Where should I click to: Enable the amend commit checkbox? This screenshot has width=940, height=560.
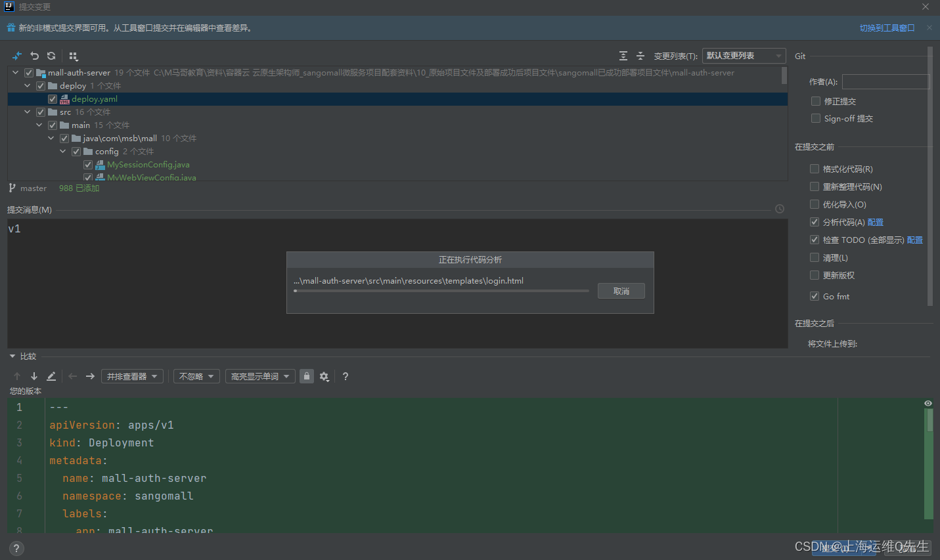[816, 101]
